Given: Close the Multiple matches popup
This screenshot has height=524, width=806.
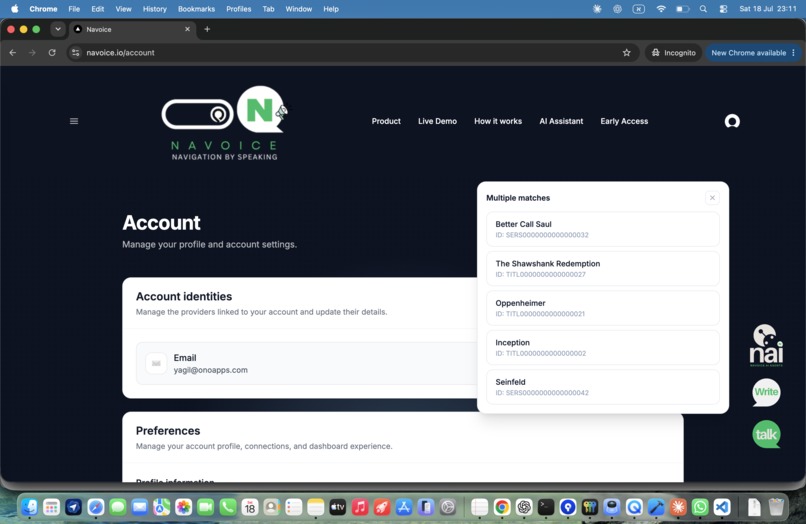Looking at the screenshot, I should point(712,198).
